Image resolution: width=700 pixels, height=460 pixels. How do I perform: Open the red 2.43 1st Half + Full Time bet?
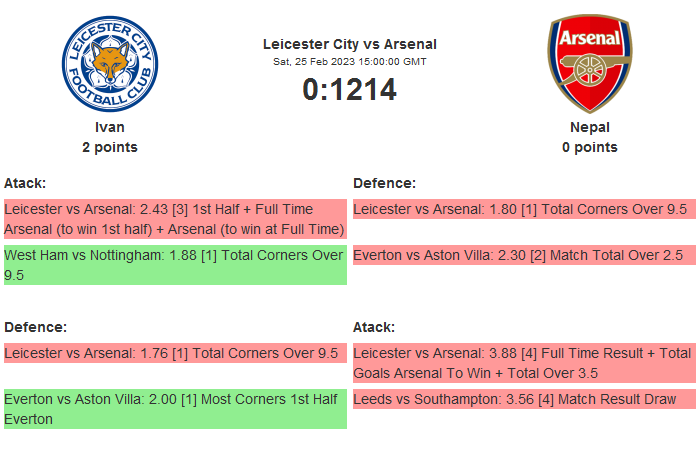tap(175, 219)
